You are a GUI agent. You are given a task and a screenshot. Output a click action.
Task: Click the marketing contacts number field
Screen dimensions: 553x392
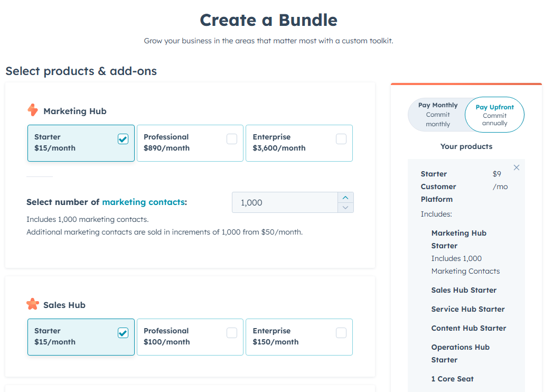coord(284,202)
